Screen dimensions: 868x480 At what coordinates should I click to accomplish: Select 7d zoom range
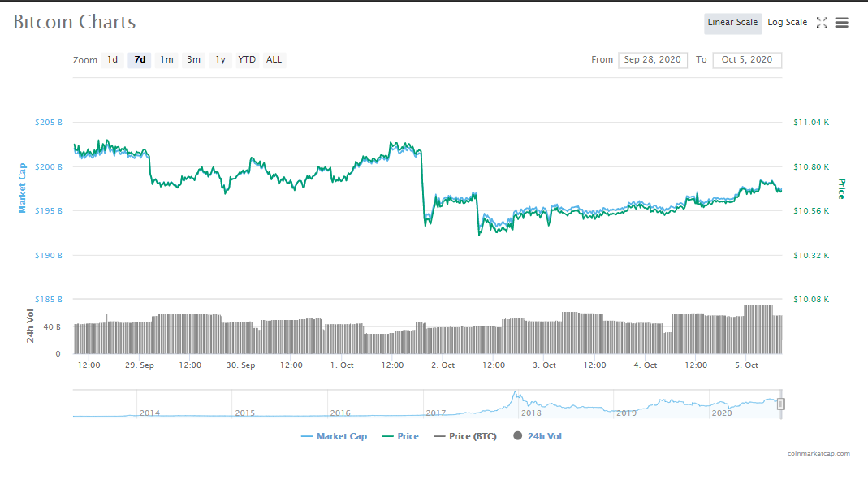pos(140,60)
